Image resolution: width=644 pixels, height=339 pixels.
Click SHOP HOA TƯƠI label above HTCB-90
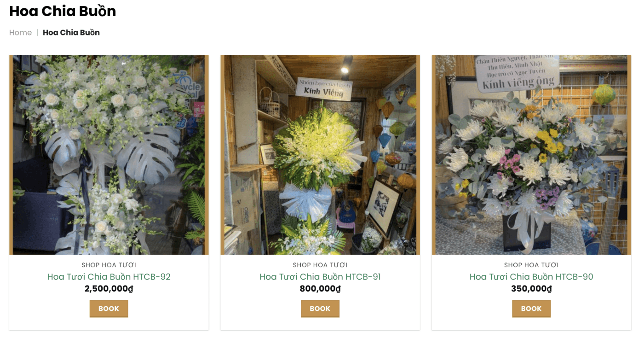(x=531, y=265)
